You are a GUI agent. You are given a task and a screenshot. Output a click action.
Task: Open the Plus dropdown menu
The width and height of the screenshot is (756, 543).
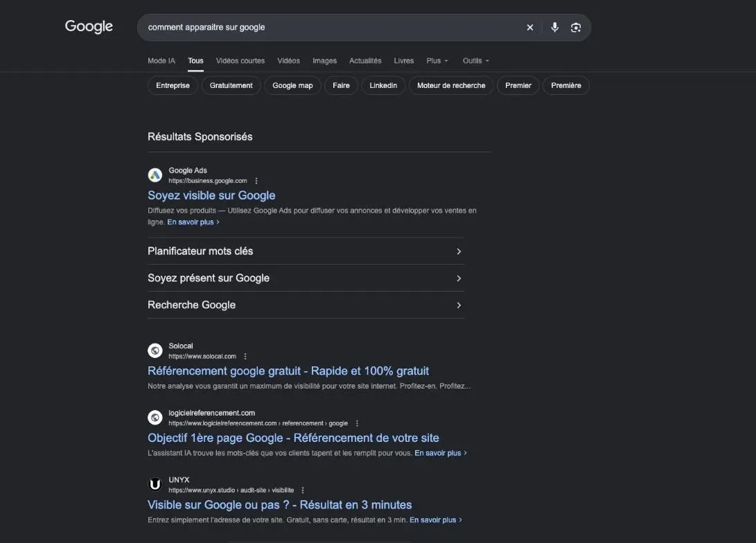tap(437, 61)
